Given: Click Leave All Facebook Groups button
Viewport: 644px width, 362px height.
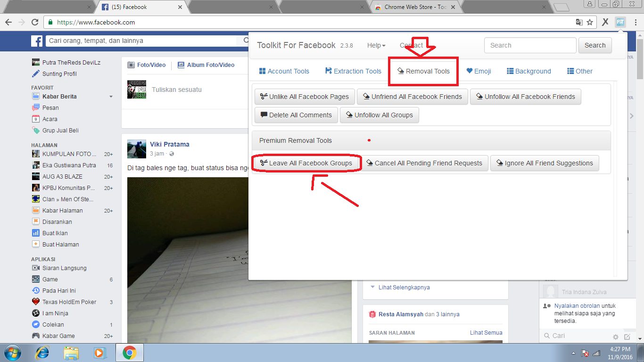Looking at the screenshot, I should click(306, 163).
